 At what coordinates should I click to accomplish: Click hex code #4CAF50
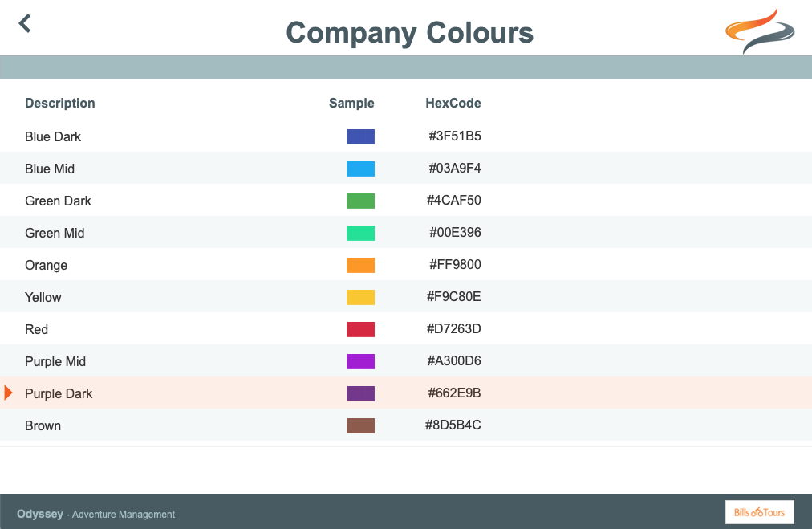[453, 201]
